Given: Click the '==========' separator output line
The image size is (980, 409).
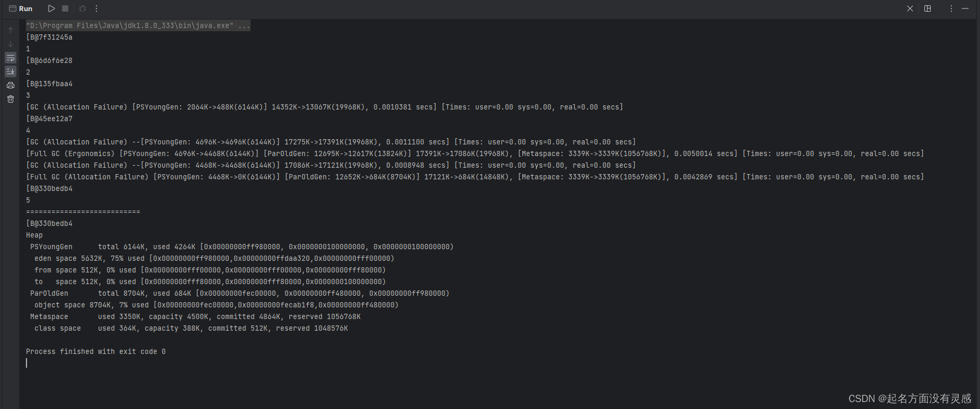Looking at the screenshot, I should [83, 212].
